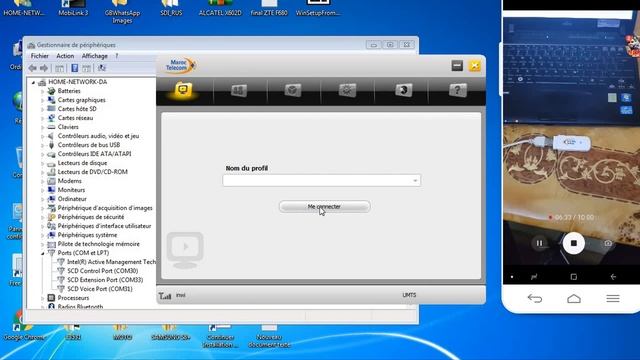Image resolution: width=640 pixels, height=360 pixels.
Task: Select SCD Control Port (COM30)
Action: (x=102, y=271)
